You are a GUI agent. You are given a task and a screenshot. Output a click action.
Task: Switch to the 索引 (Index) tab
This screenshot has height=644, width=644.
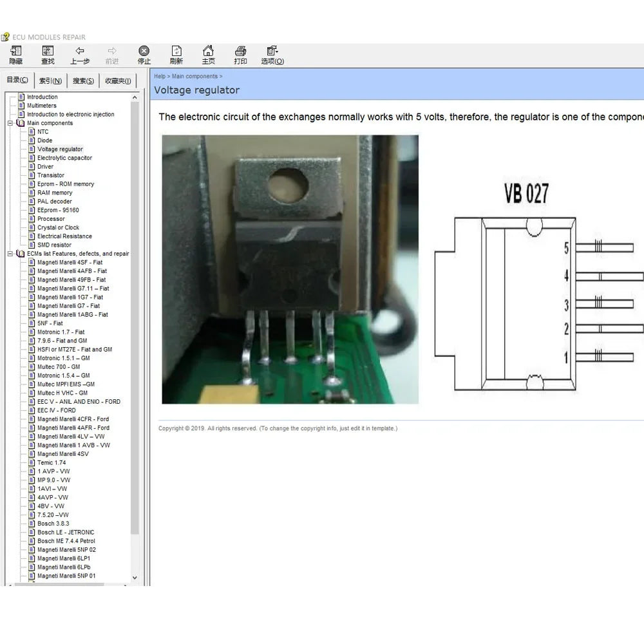(50, 80)
